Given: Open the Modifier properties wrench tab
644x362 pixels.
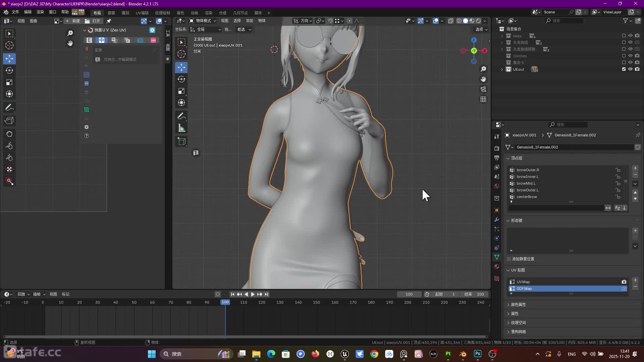Looking at the screenshot, I should tap(496, 220).
